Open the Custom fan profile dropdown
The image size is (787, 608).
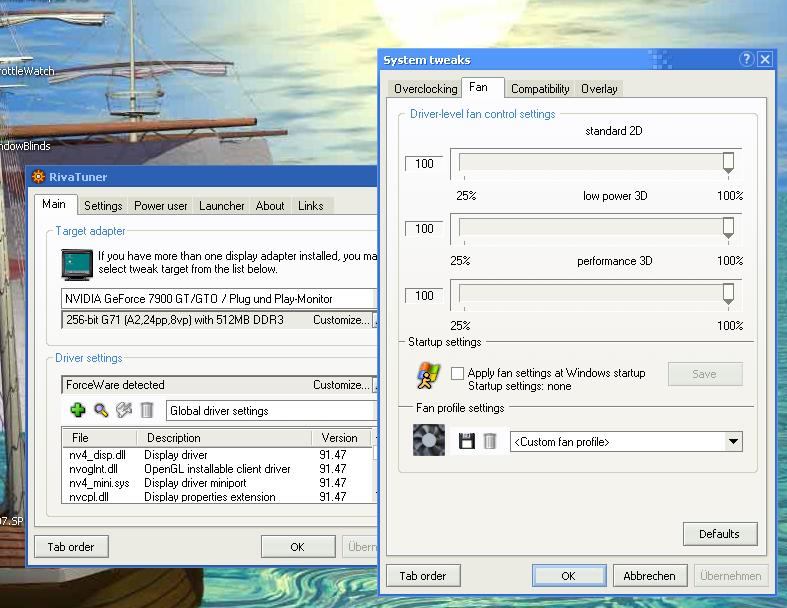[733, 442]
